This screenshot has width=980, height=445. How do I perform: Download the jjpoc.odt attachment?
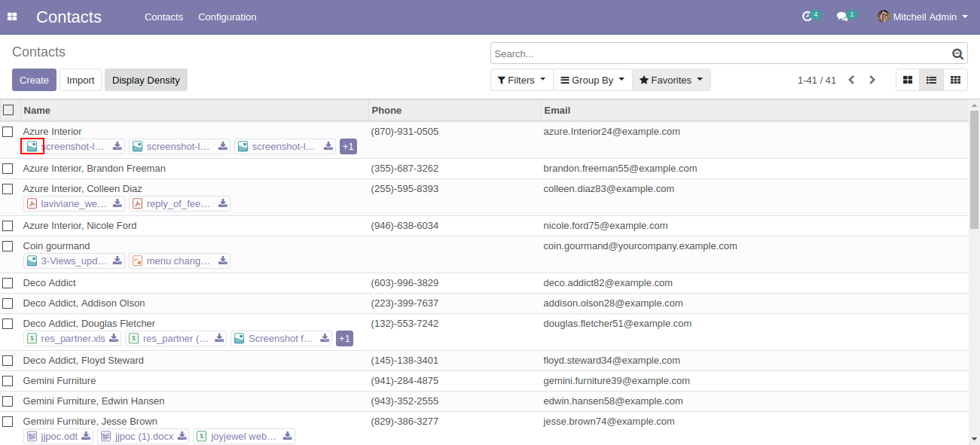pyautogui.click(x=87, y=437)
